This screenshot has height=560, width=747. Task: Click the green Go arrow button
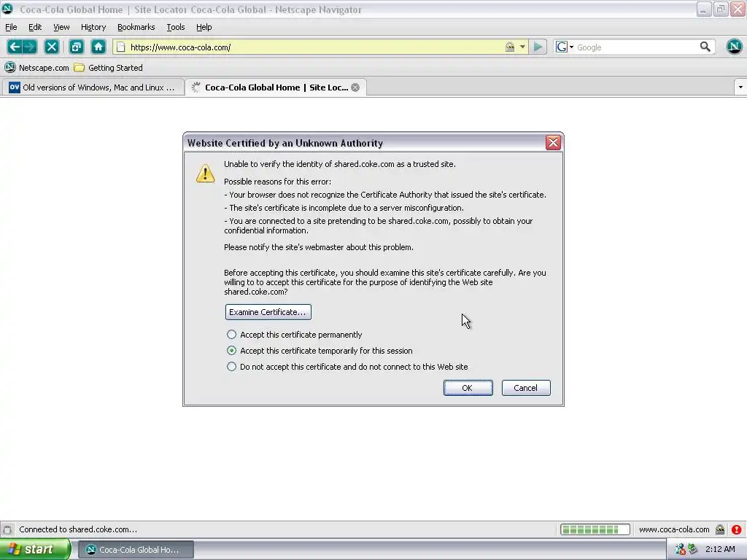[x=538, y=47]
